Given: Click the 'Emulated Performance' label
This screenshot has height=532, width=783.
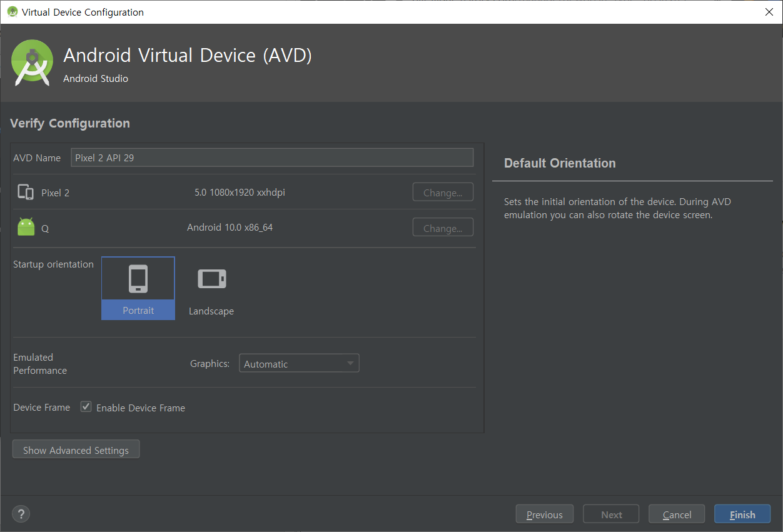Looking at the screenshot, I should [40, 364].
